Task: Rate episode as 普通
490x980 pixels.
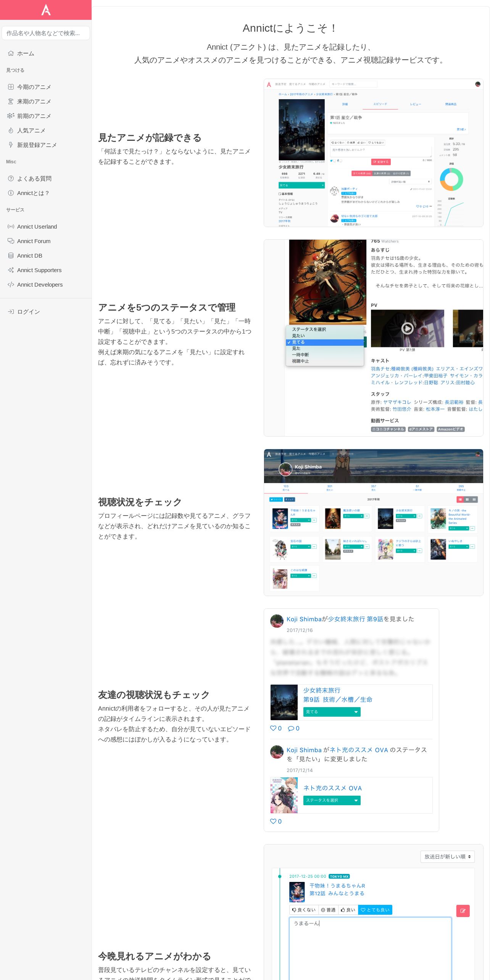Action: coord(328,910)
